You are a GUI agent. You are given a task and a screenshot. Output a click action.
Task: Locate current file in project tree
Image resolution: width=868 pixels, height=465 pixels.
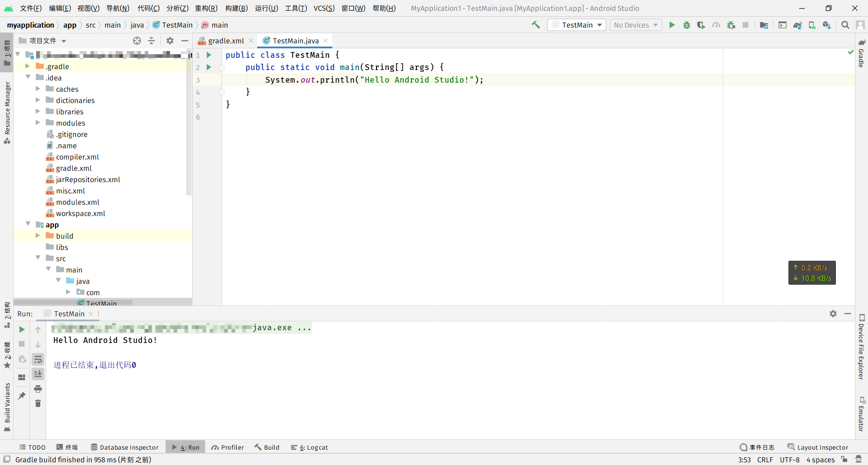[137, 41]
